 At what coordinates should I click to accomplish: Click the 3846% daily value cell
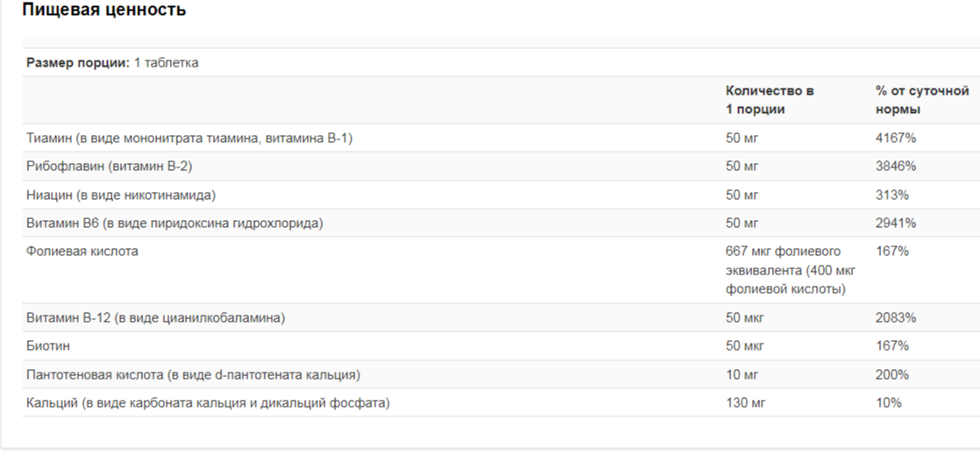(896, 167)
